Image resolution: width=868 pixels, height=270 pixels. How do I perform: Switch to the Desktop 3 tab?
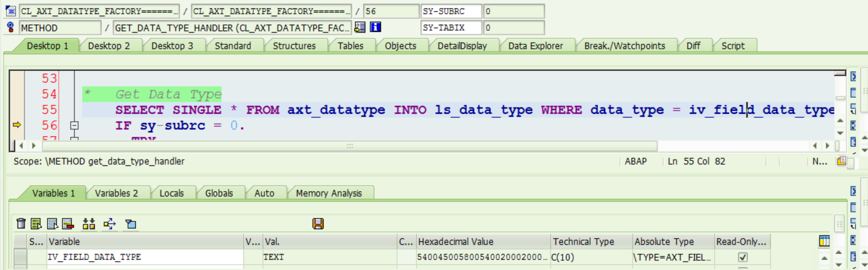pyautogui.click(x=172, y=46)
